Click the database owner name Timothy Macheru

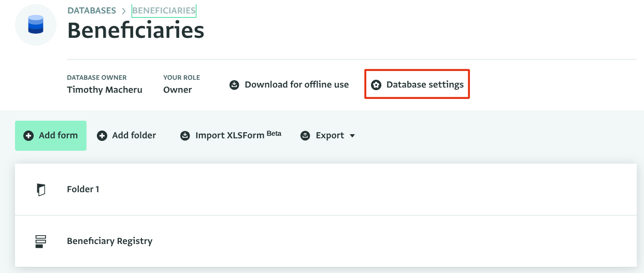(104, 90)
